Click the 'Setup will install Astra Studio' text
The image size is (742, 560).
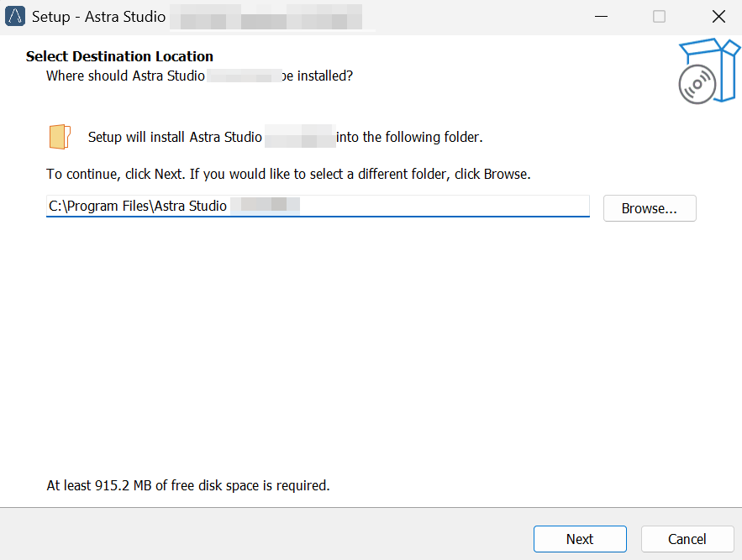point(286,137)
